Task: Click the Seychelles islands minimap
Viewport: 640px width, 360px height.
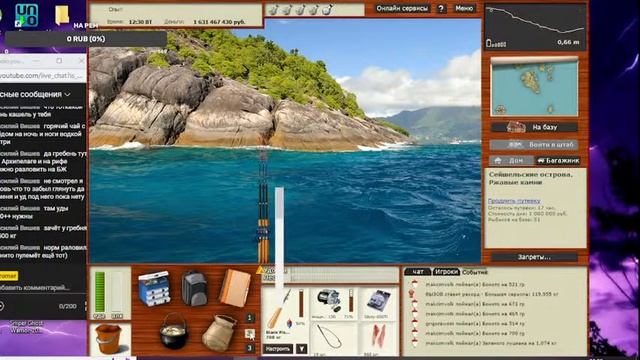Action: coord(534,87)
